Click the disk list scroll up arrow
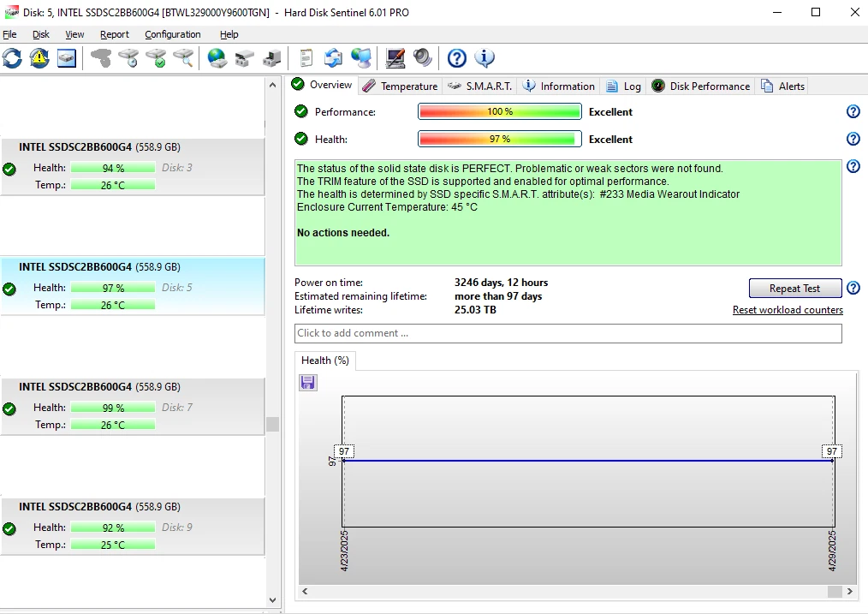 [272, 86]
